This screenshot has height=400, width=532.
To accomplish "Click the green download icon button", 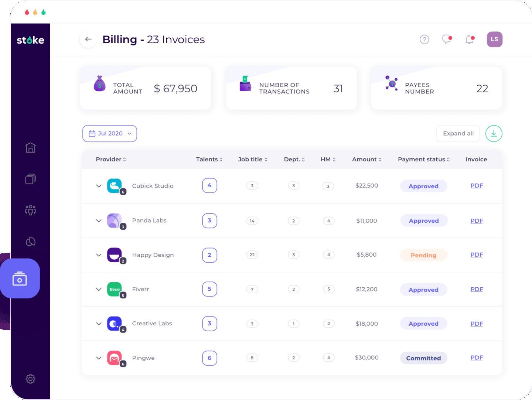I will click(494, 134).
